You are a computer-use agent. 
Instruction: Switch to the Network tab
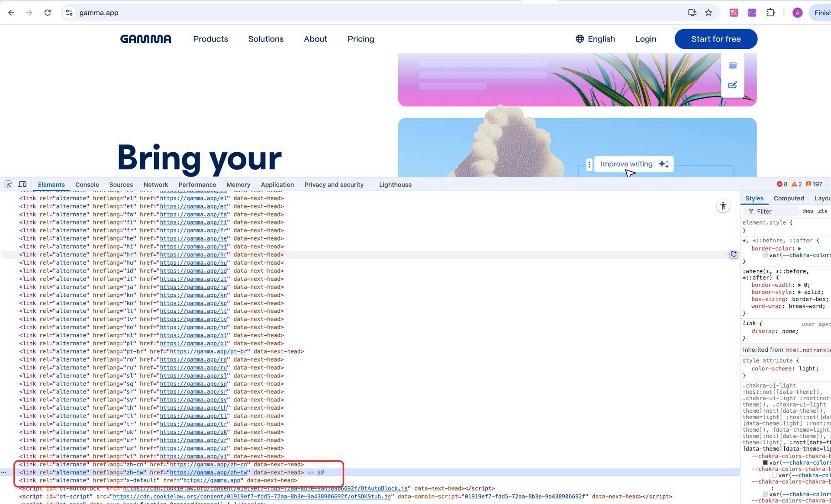pos(156,185)
